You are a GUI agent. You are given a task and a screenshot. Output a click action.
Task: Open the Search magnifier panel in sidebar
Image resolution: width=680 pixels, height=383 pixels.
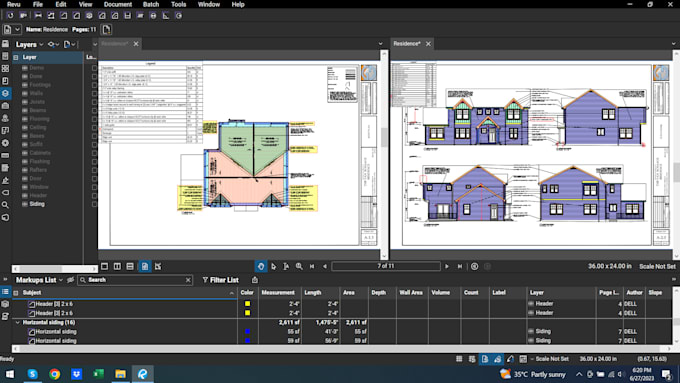[x=5, y=205]
